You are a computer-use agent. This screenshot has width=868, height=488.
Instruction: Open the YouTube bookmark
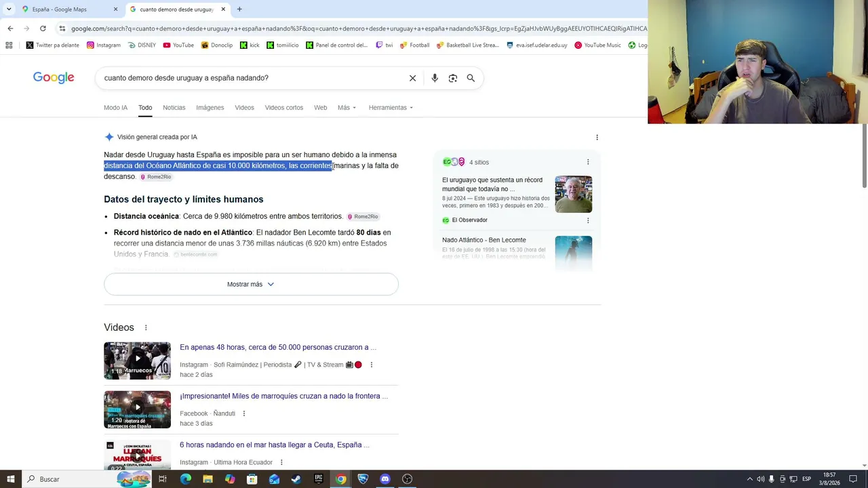[178, 45]
